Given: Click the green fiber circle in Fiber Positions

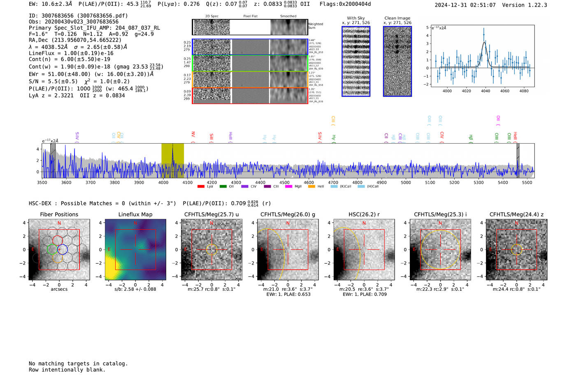Looking at the screenshot, I should [52, 249].
